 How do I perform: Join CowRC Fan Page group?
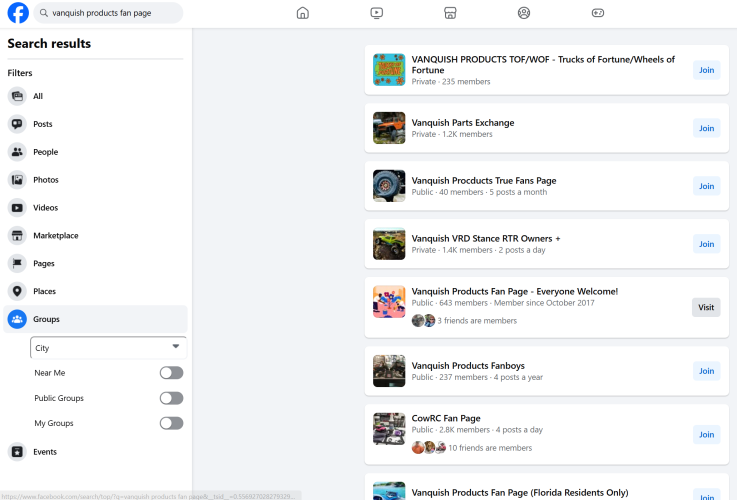(706, 435)
